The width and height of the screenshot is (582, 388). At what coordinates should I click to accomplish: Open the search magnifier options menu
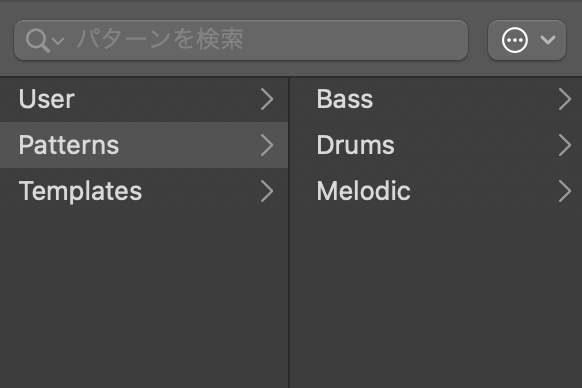(x=45, y=40)
